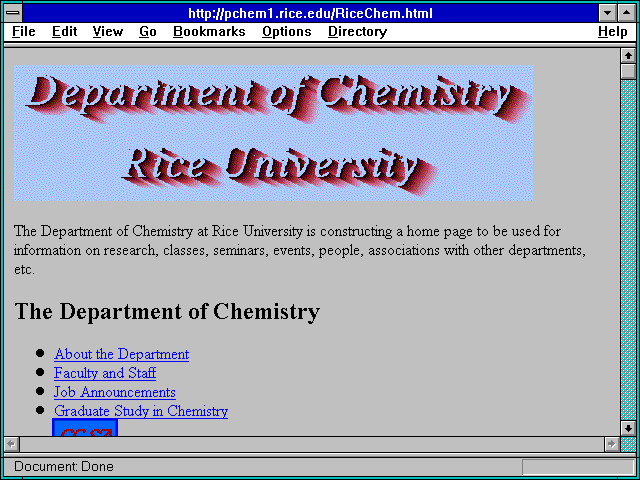Click the horizontal scrollbar right arrow
The image size is (640, 480).
(x=611, y=444)
